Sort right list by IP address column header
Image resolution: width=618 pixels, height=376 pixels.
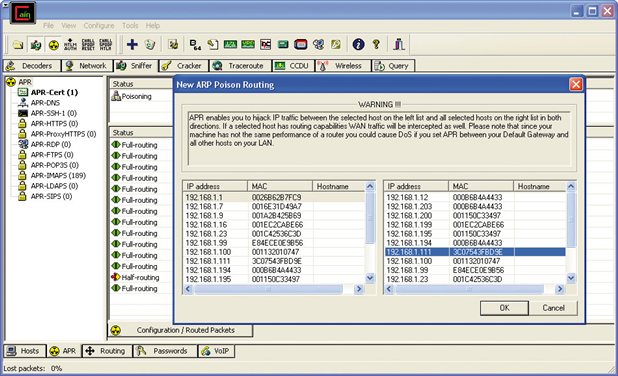pyautogui.click(x=416, y=186)
